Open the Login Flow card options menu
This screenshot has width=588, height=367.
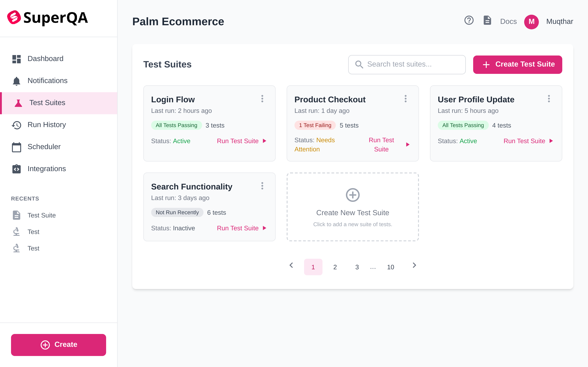click(262, 99)
